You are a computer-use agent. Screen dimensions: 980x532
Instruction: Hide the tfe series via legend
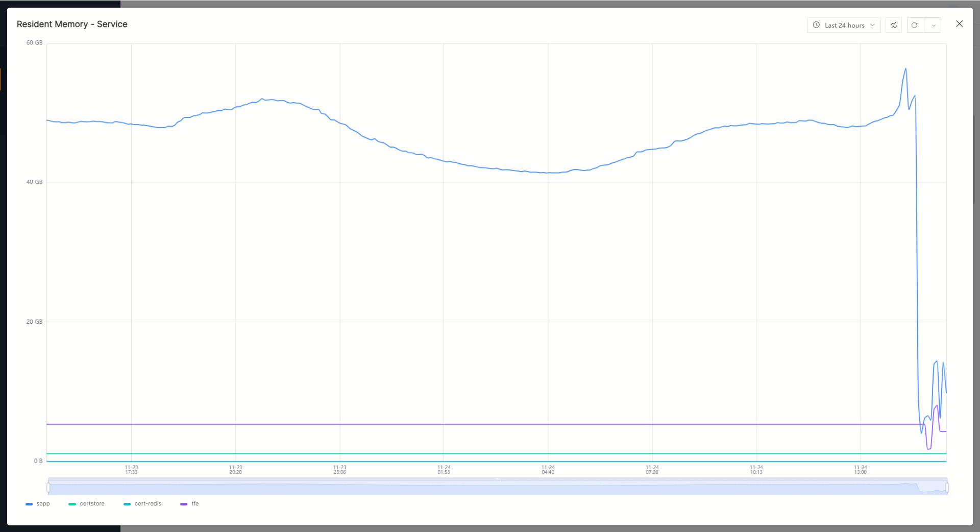coord(195,504)
